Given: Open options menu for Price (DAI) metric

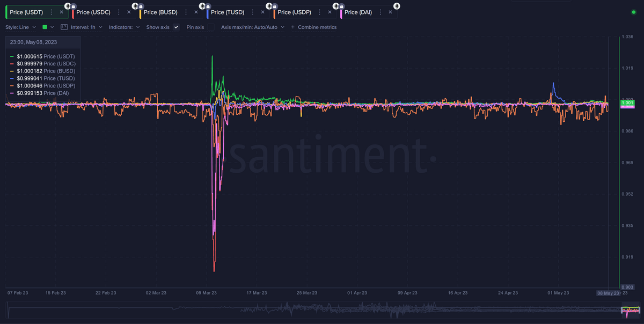Looking at the screenshot, I should click(380, 12).
